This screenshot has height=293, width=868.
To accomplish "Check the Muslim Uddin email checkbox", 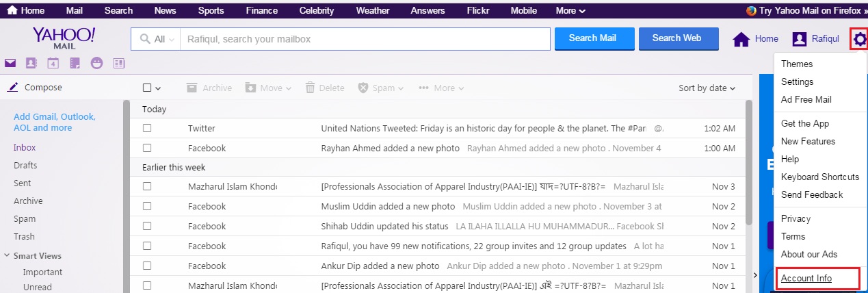I will point(147,206).
